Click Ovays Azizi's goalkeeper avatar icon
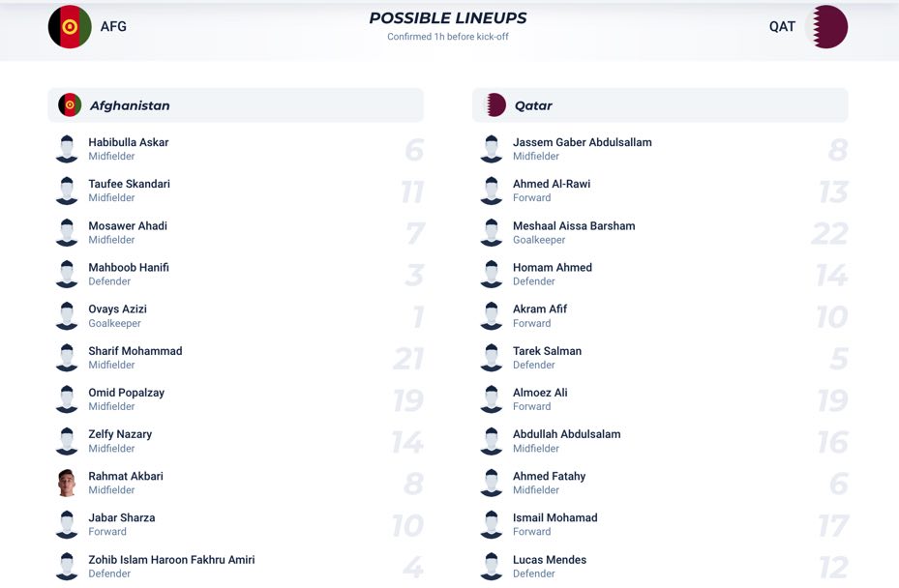The width and height of the screenshot is (899, 588). click(x=67, y=316)
